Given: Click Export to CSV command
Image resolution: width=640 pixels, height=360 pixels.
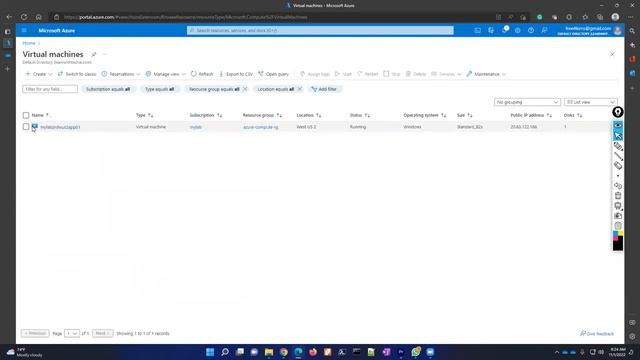Looking at the screenshot, I should click(236, 74).
